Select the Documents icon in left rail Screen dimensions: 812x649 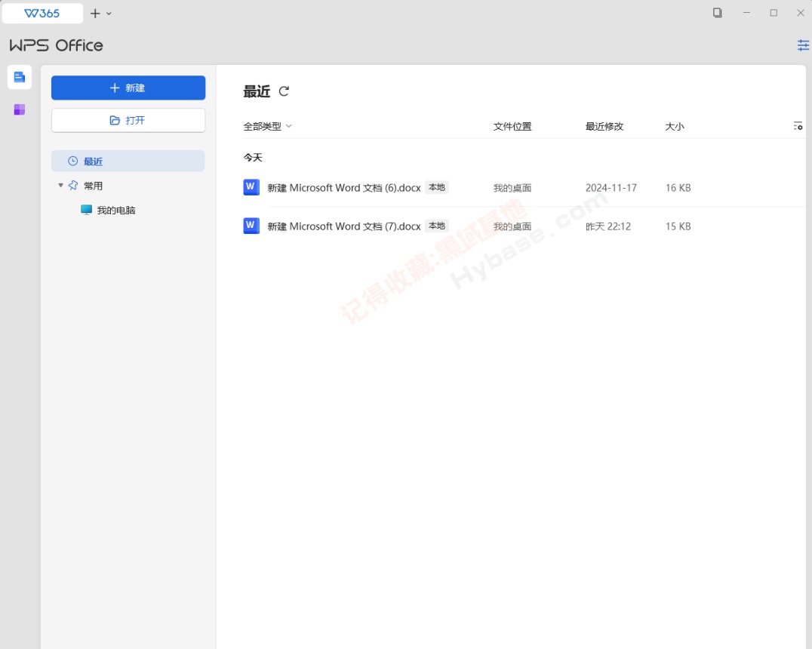click(20, 77)
